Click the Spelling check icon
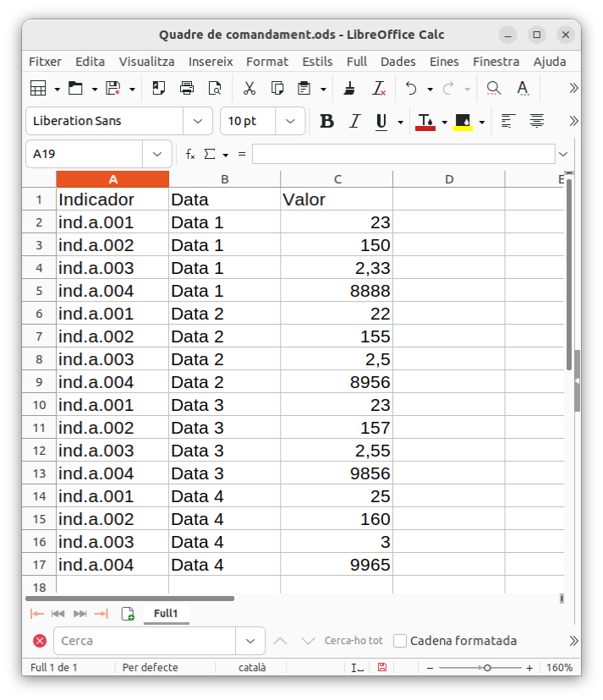The image size is (603, 700). [x=523, y=88]
